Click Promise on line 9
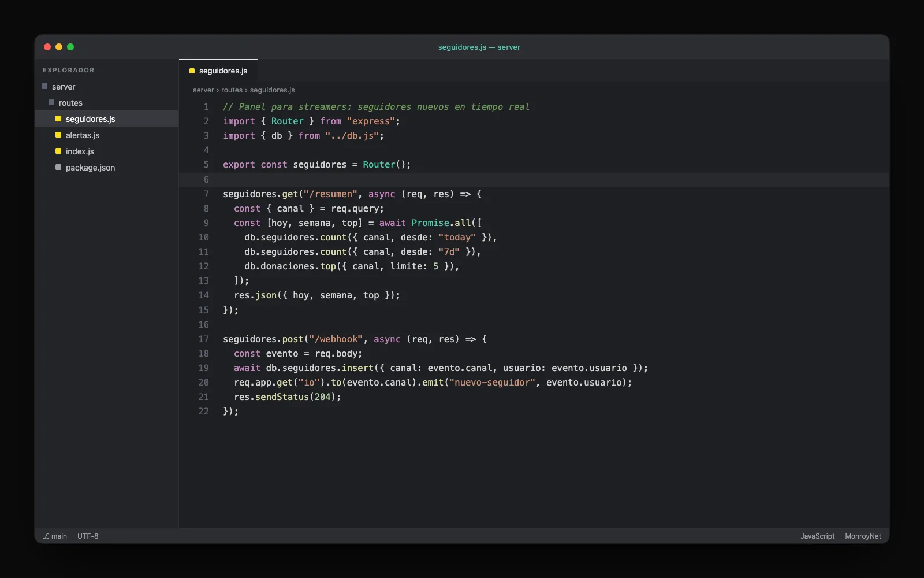 [430, 223]
